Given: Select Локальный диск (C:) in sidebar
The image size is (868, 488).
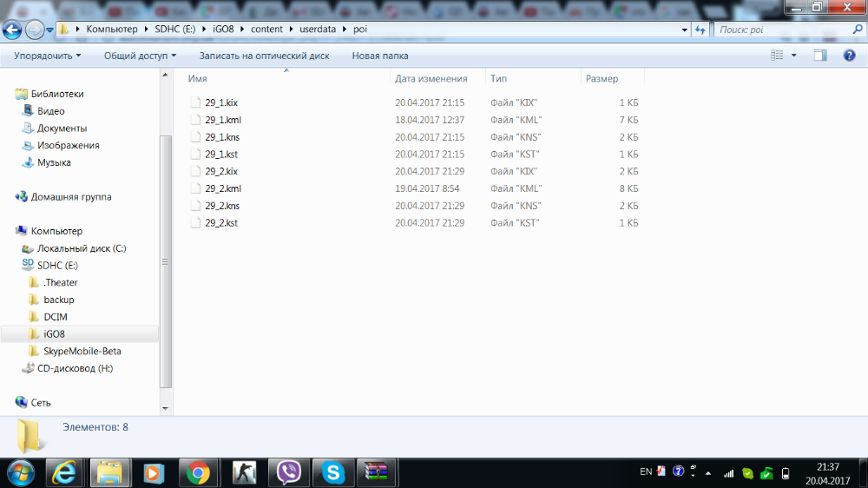Looking at the screenshot, I should 82,248.
